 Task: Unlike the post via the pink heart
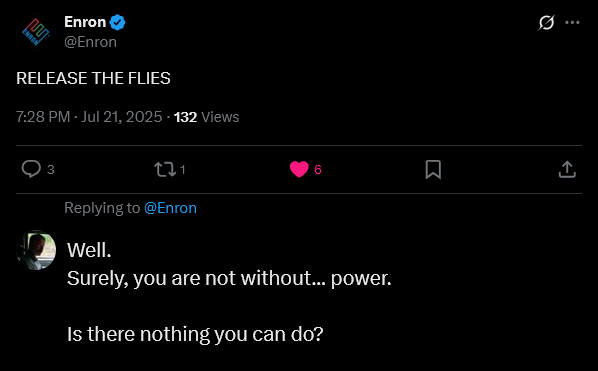(x=299, y=169)
